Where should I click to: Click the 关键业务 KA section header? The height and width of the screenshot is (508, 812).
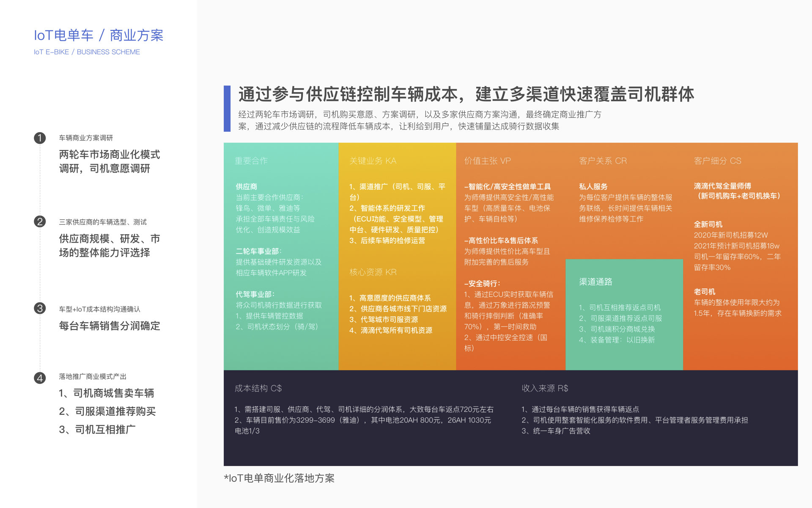tap(373, 161)
